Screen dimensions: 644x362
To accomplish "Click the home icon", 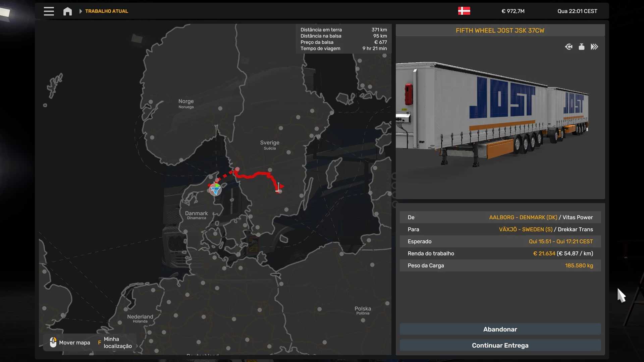I will point(67,11).
